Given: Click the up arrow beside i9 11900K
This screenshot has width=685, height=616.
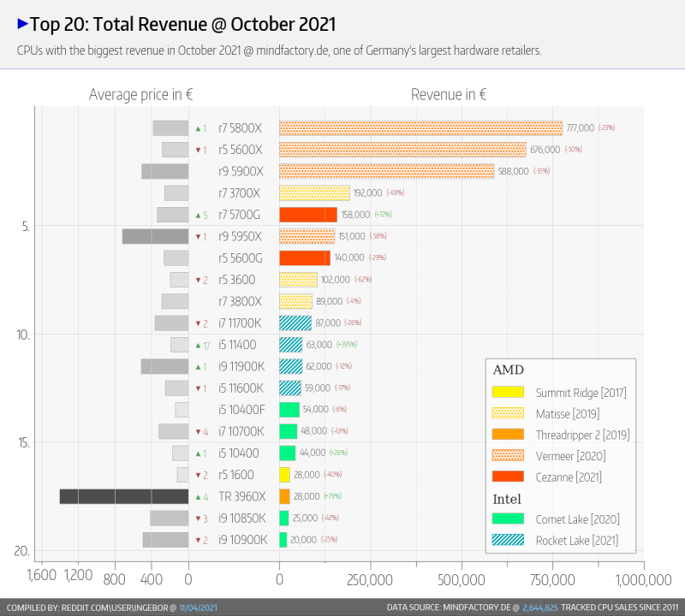Looking at the screenshot, I should (199, 367).
